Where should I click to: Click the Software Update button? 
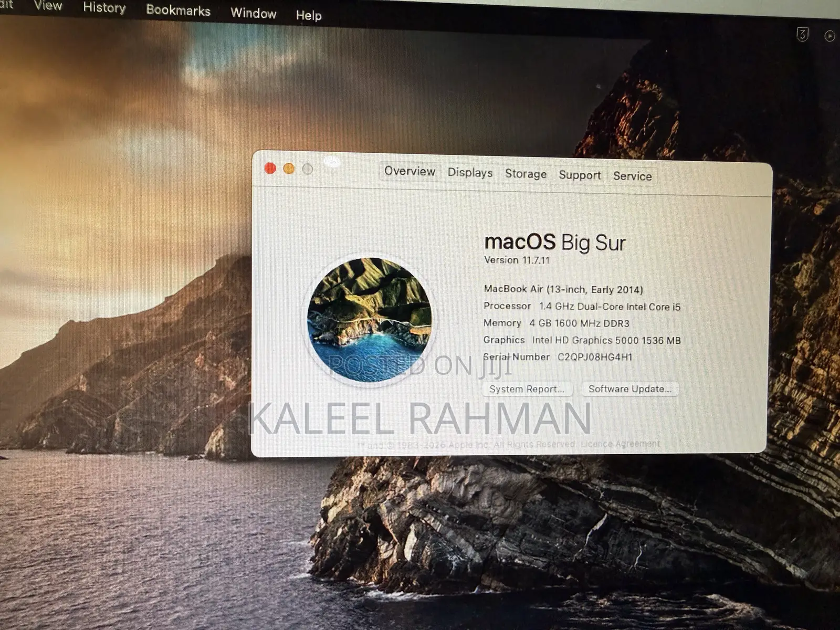tap(629, 389)
